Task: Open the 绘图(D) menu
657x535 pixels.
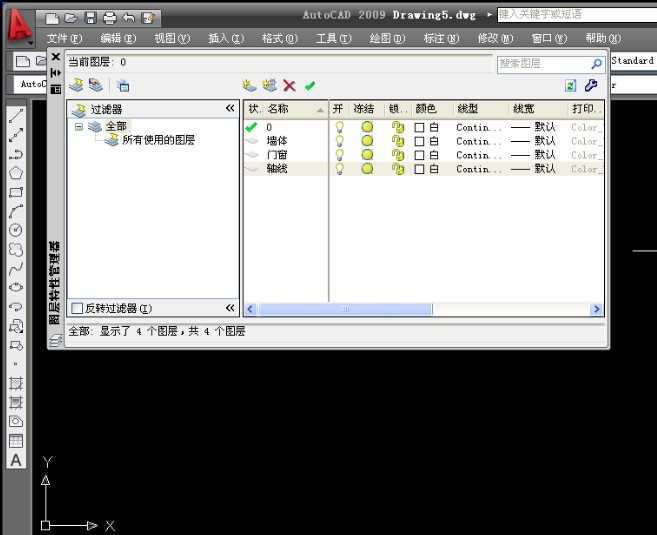Action: click(388, 39)
